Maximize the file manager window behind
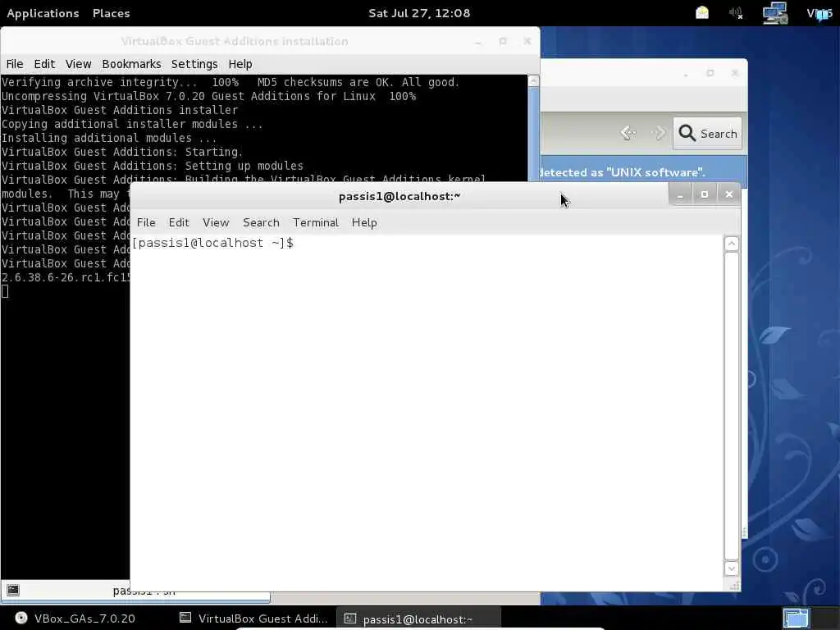 click(x=710, y=73)
